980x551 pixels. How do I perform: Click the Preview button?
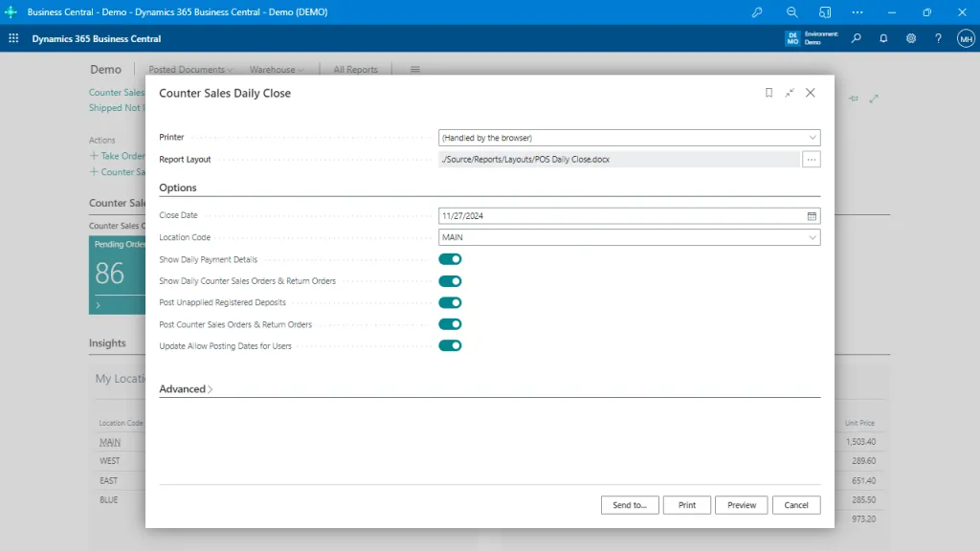[741, 504]
